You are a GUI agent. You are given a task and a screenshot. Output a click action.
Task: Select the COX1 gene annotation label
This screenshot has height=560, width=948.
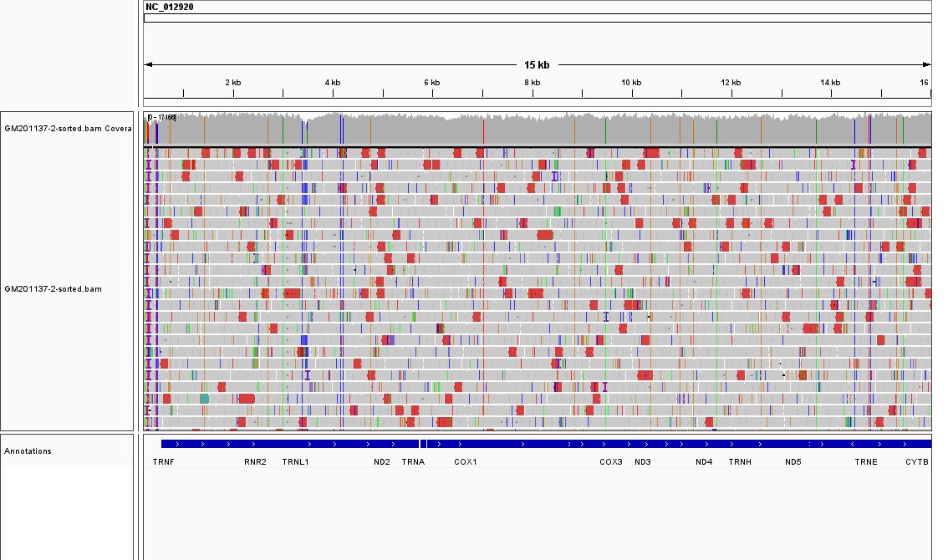pos(464,461)
